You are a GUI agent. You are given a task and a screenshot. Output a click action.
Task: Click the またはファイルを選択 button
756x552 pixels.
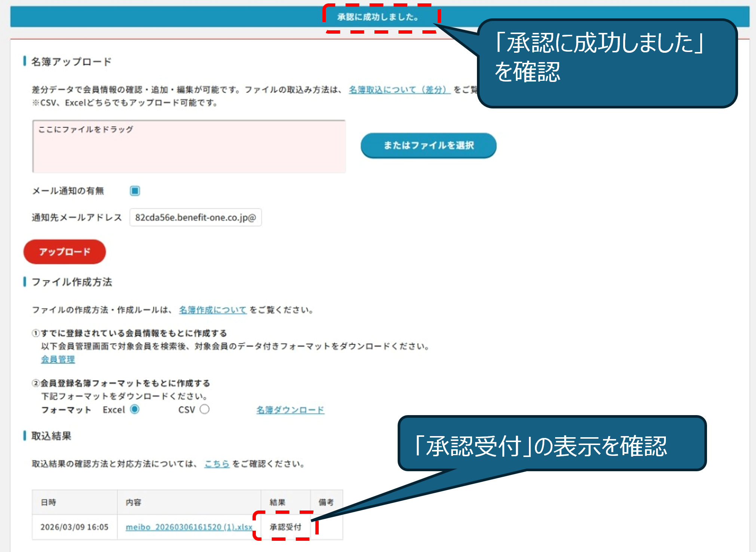pyautogui.click(x=428, y=145)
